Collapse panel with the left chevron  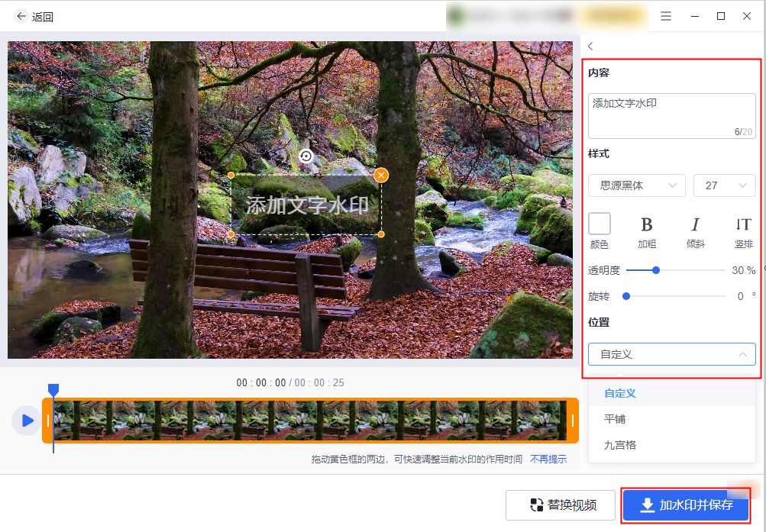[x=590, y=46]
